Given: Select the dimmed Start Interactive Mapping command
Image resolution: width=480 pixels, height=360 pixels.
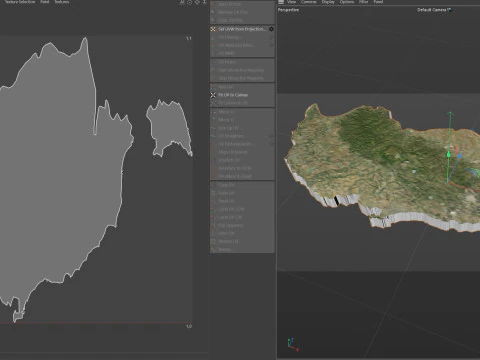Looking at the screenshot, I should pos(242,70).
